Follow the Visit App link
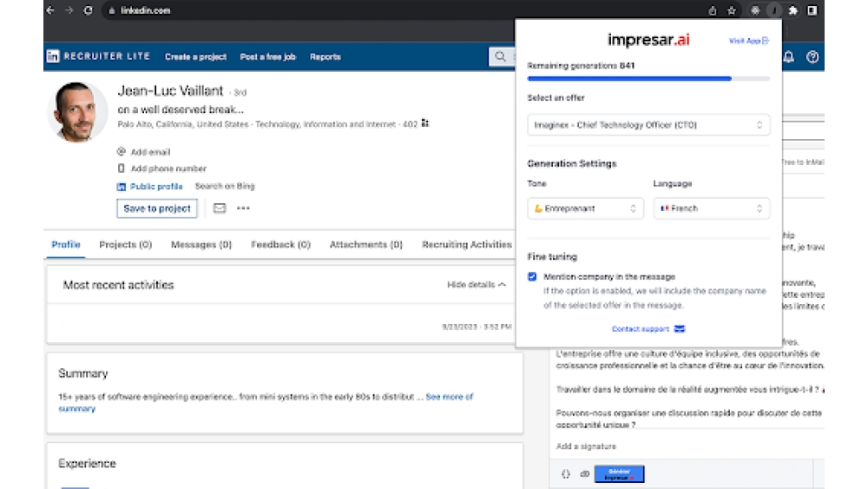This screenshot has width=868, height=489. click(x=748, y=41)
